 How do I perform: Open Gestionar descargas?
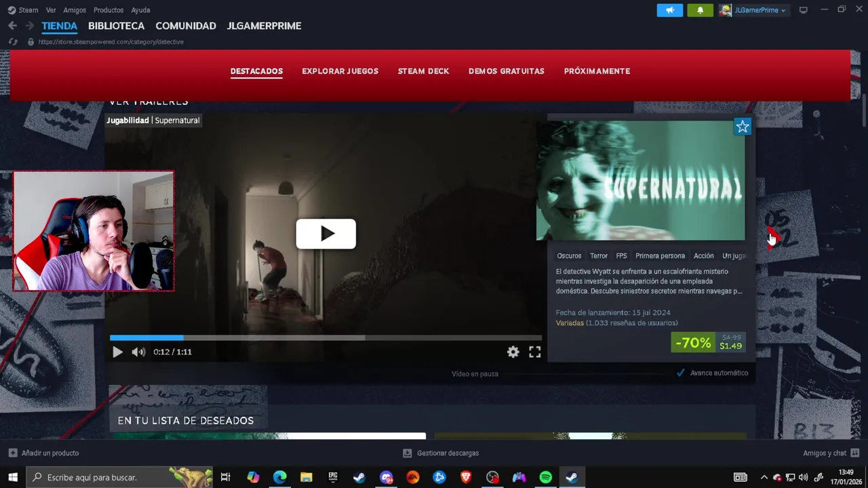[x=441, y=453]
